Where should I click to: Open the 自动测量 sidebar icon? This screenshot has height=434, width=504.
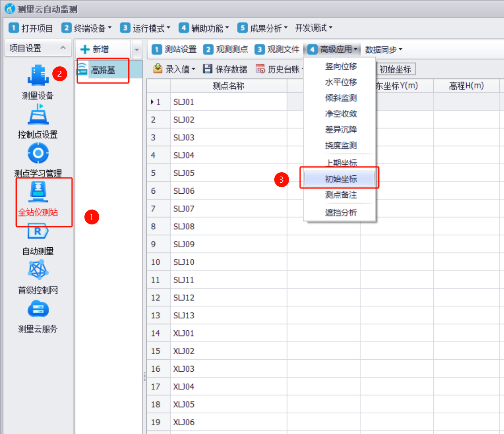point(38,231)
